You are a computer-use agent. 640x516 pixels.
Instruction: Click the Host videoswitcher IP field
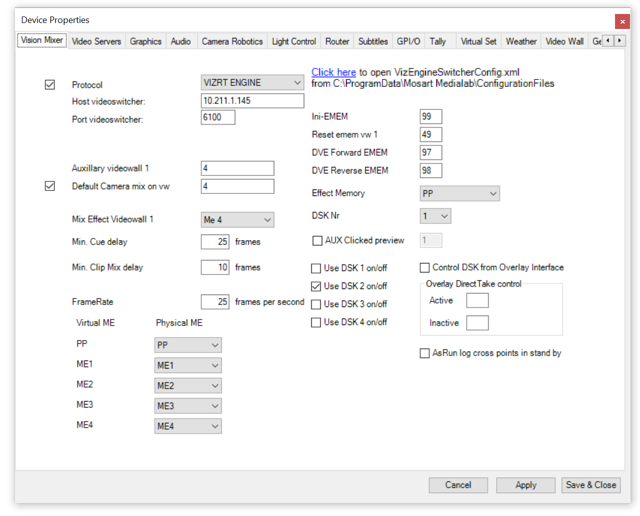point(252,101)
